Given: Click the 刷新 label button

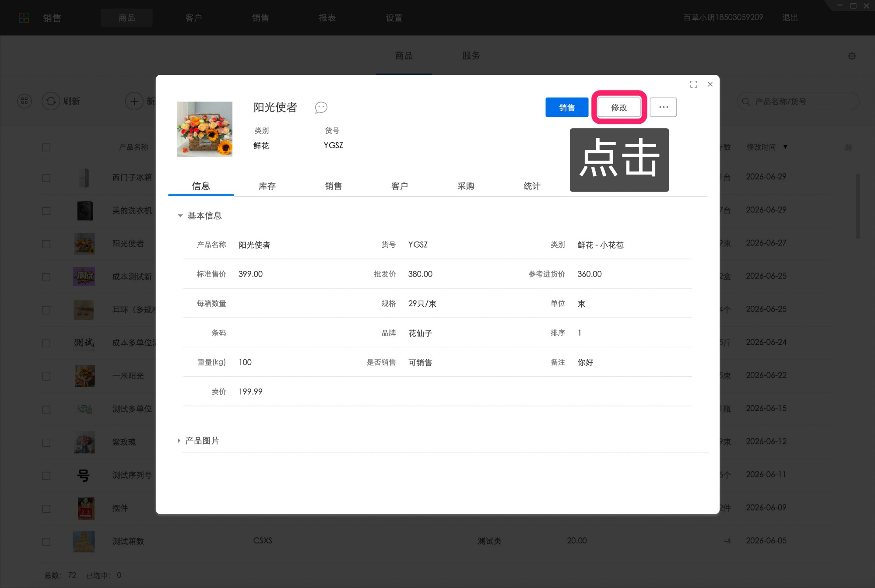Looking at the screenshot, I should click(x=72, y=101).
